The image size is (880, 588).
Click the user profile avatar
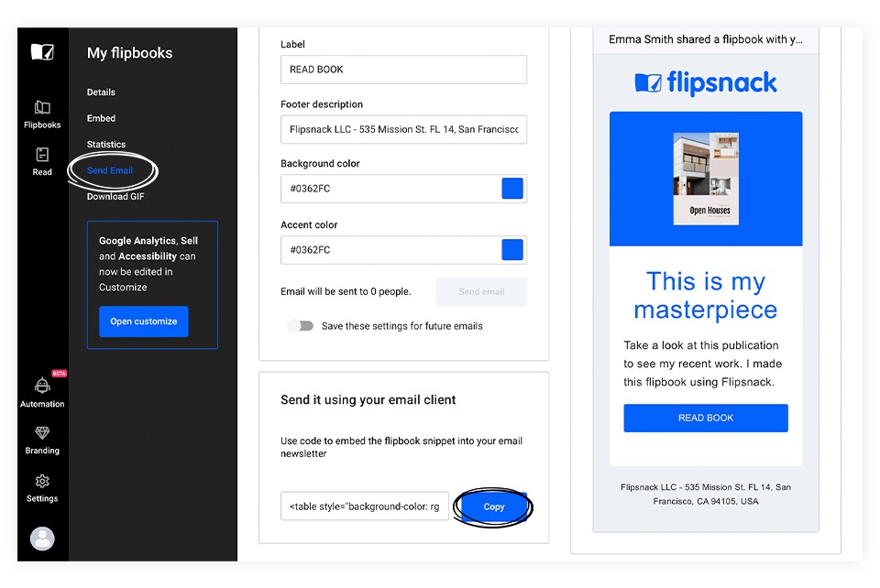click(42, 539)
